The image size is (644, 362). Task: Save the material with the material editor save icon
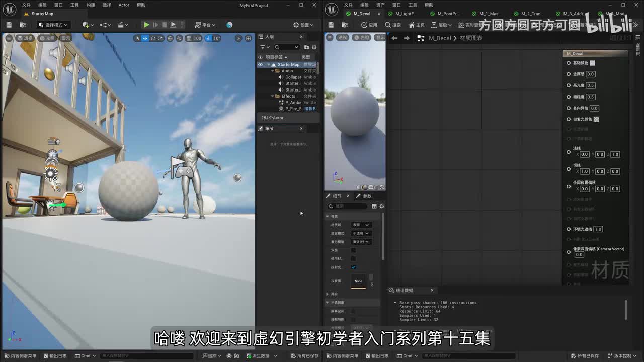(x=331, y=25)
